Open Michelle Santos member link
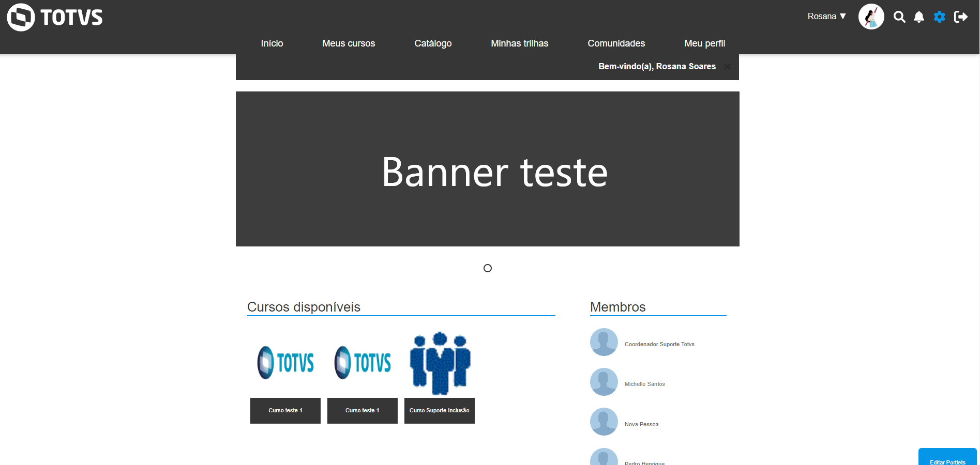The width and height of the screenshot is (980, 465). [645, 384]
